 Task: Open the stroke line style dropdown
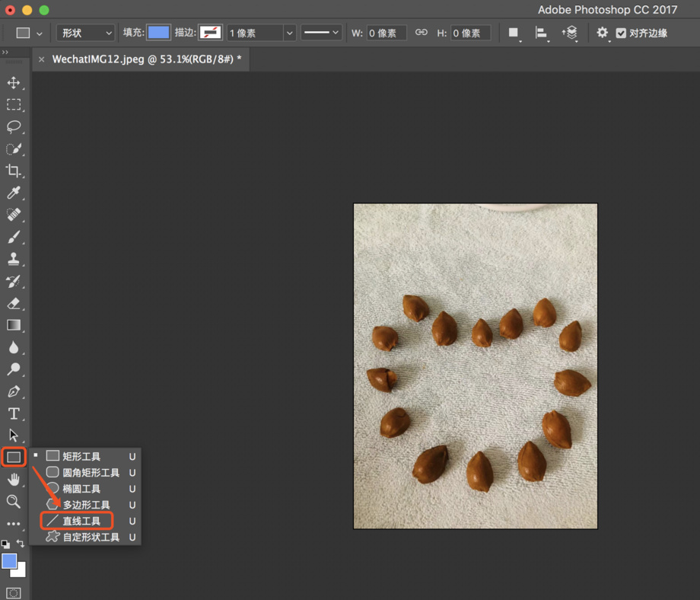(320, 33)
